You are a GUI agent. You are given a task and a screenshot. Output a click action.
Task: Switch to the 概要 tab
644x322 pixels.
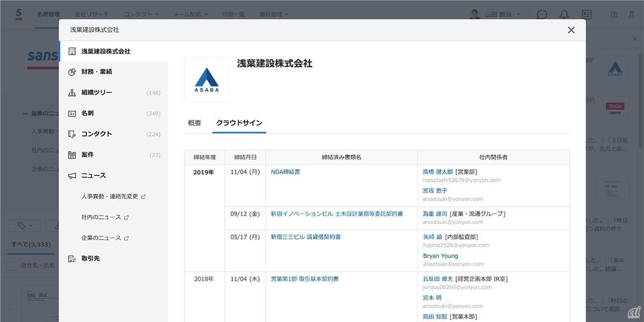coord(194,123)
